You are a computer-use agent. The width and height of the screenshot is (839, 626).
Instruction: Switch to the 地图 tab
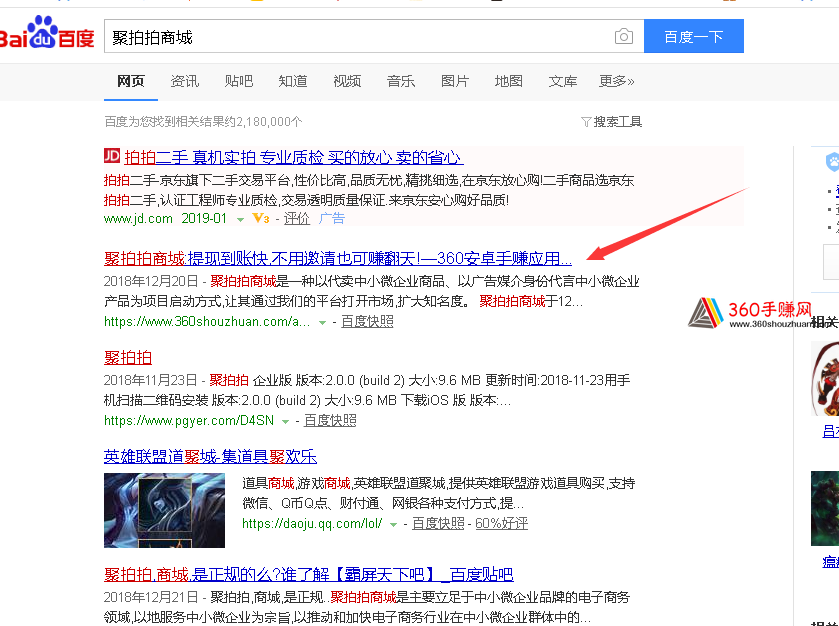(508, 81)
